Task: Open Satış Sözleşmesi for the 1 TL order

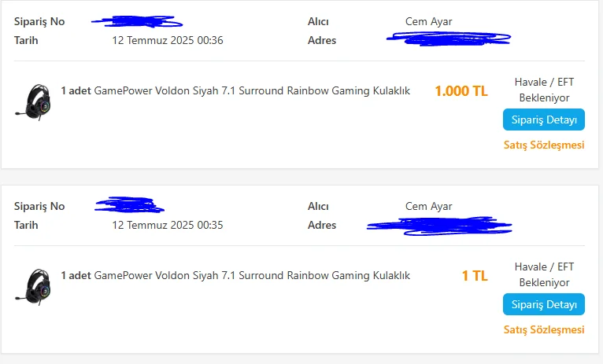Action: click(x=544, y=329)
